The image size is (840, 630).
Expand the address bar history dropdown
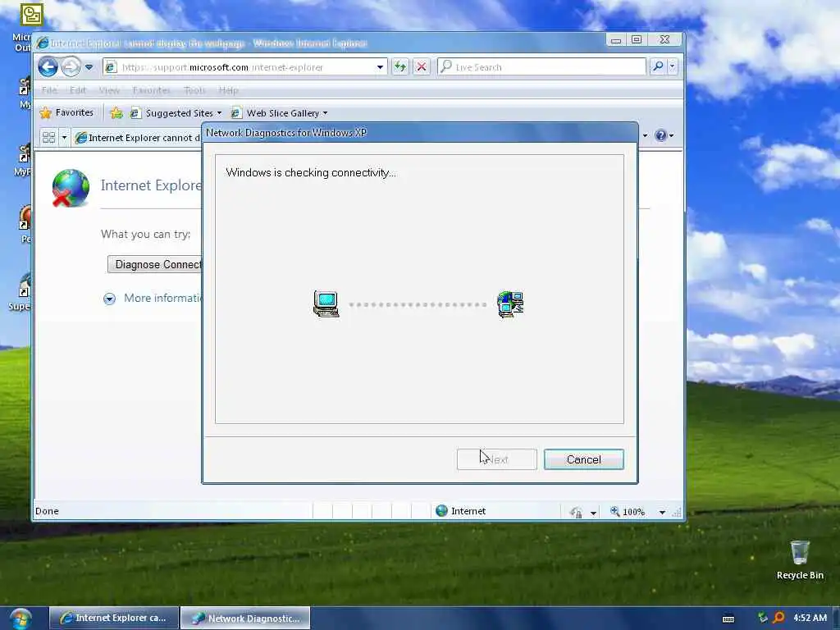(x=380, y=67)
